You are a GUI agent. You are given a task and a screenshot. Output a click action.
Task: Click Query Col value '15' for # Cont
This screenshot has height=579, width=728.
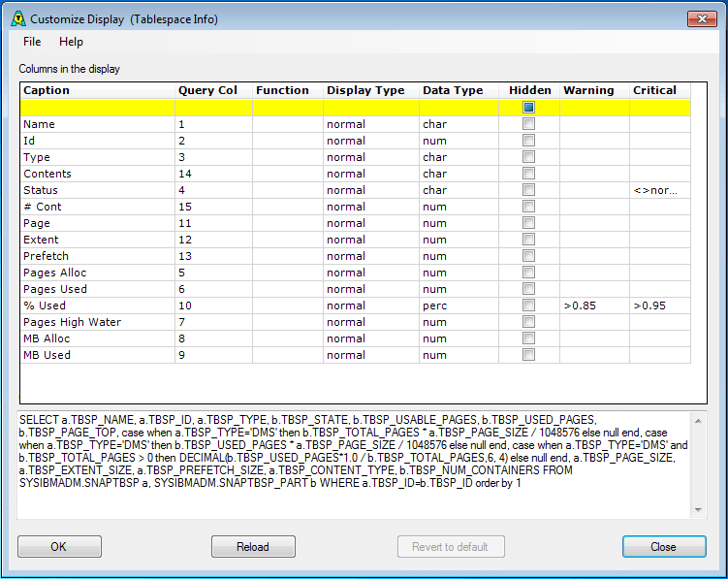[x=214, y=207]
